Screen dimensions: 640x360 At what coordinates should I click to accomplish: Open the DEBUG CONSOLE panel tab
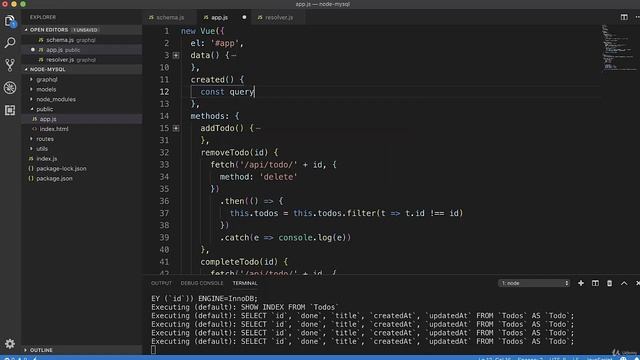(x=202, y=283)
